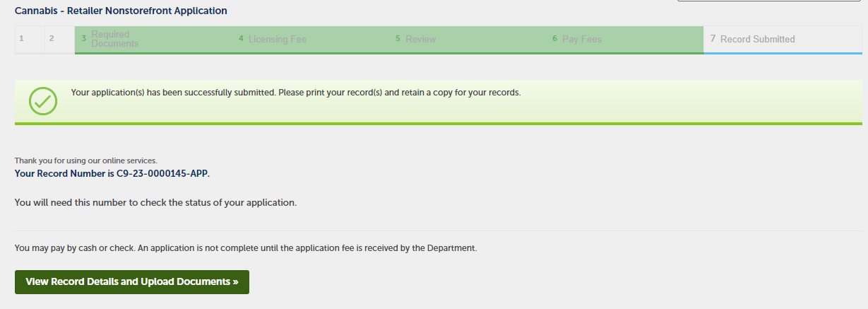Click the 'You will need this number' notice
Viewport: 868px width, 309px height.
pyautogui.click(x=155, y=203)
